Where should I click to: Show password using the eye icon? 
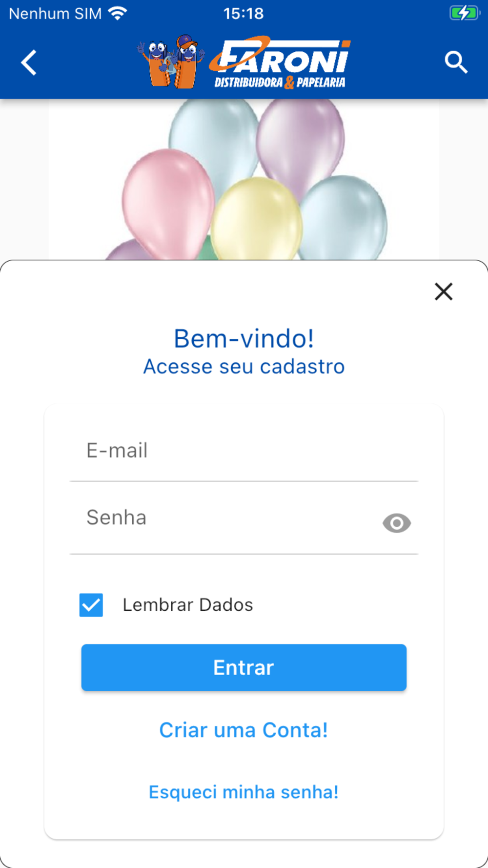pos(396,523)
